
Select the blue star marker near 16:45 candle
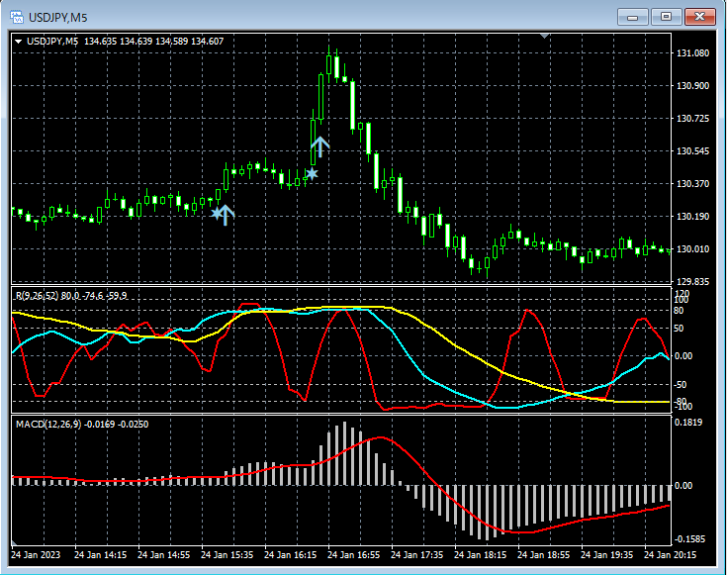tap(312, 174)
